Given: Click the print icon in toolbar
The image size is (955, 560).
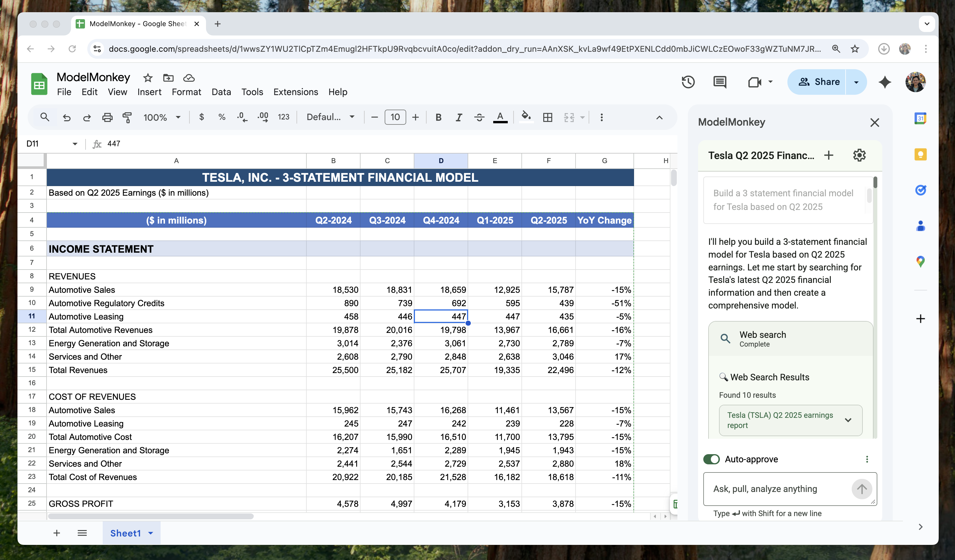Looking at the screenshot, I should 107,117.
